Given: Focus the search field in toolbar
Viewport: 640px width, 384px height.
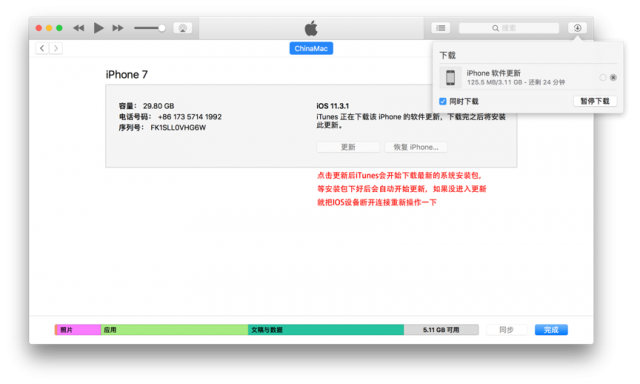Looking at the screenshot, I should [509, 28].
